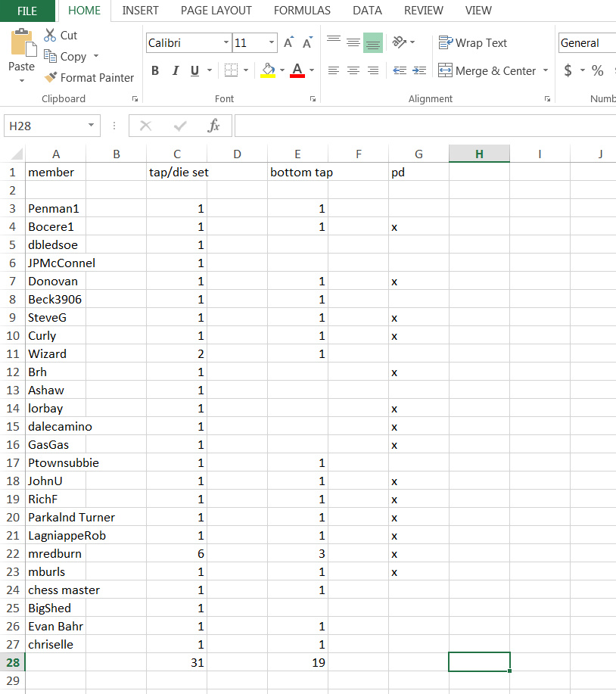This screenshot has height=694, width=616.
Task: Click the Format Painter brush
Action: [51, 78]
